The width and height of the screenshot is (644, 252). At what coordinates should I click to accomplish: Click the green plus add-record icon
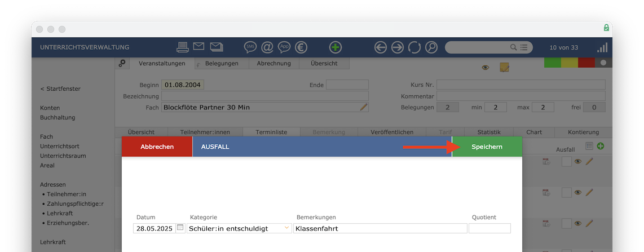tap(336, 47)
